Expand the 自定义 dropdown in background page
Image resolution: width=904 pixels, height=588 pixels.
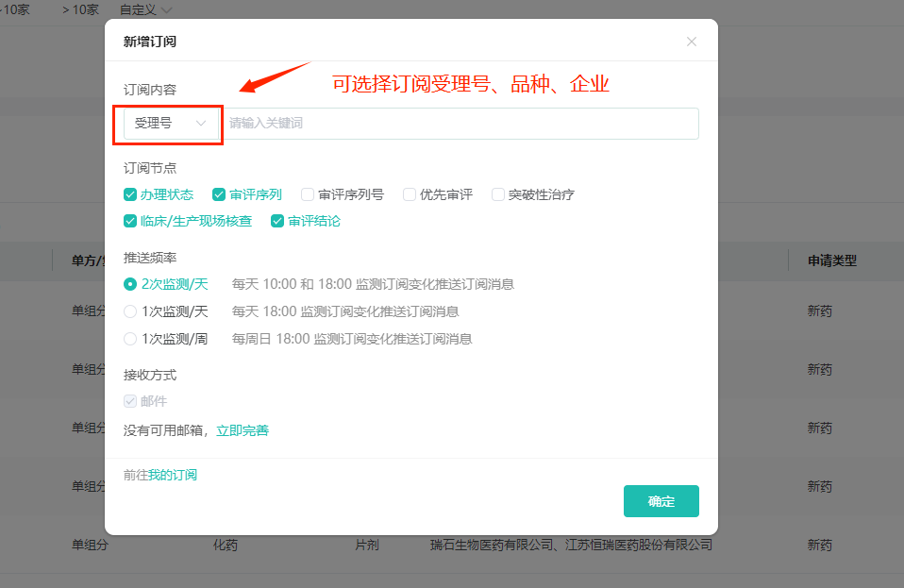point(146,9)
